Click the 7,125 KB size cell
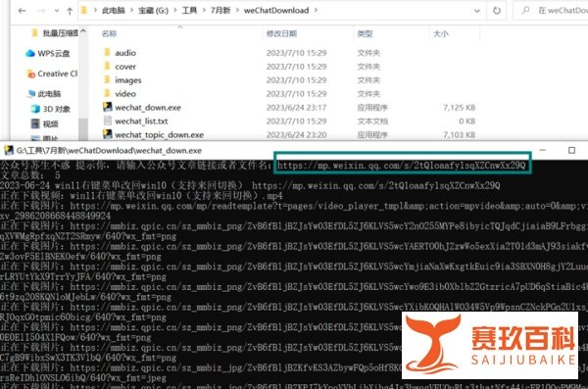 (459, 108)
